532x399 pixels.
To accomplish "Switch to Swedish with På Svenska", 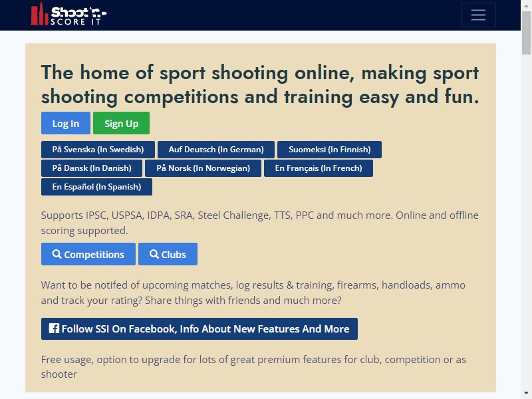I will [98, 150].
